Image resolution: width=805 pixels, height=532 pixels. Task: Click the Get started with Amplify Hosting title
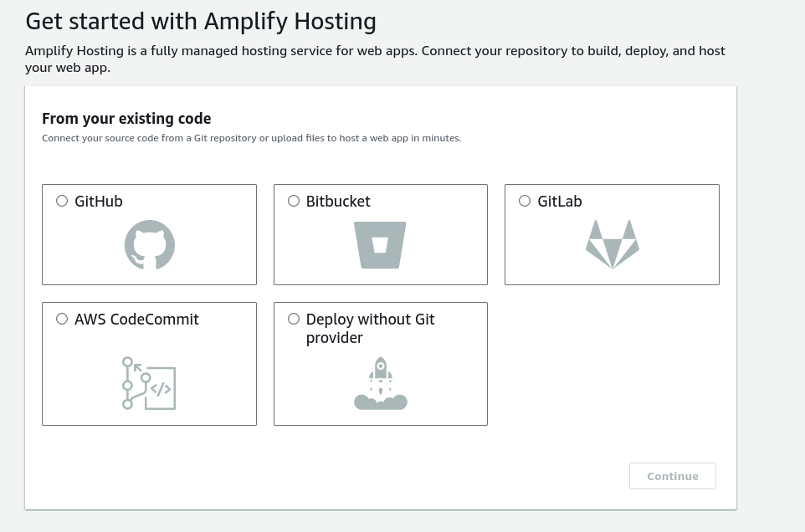click(201, 22)
